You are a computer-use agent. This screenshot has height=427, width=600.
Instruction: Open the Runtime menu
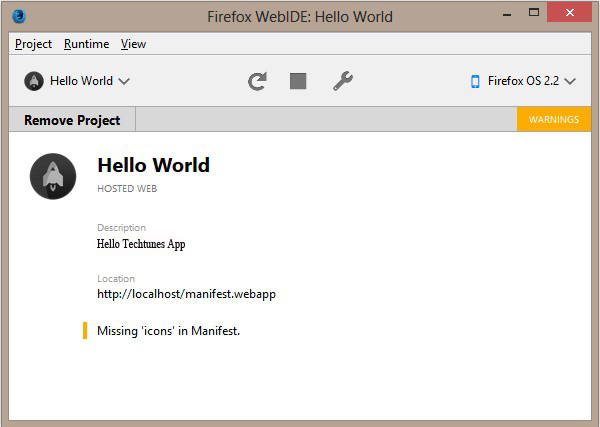pos(86,44)
